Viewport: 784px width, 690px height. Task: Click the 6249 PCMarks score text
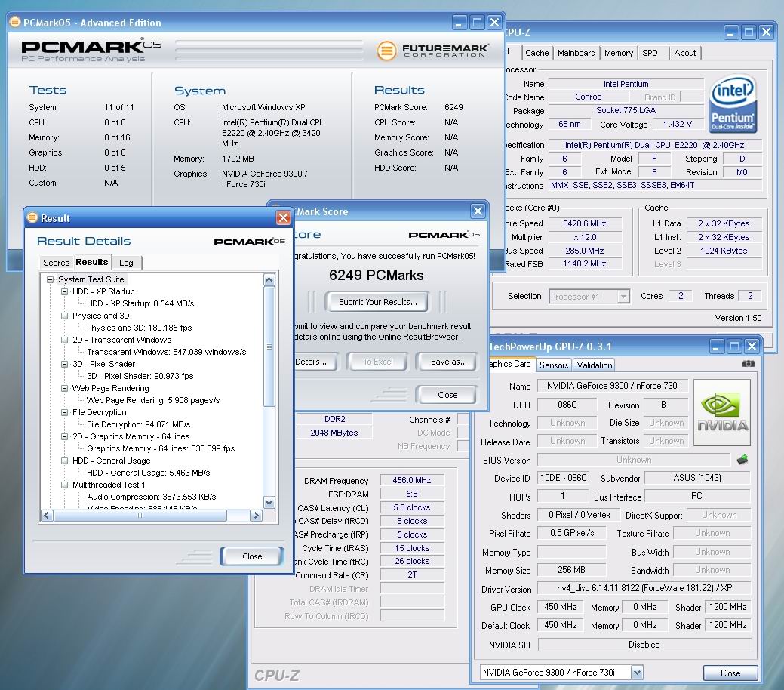(376, 276)
